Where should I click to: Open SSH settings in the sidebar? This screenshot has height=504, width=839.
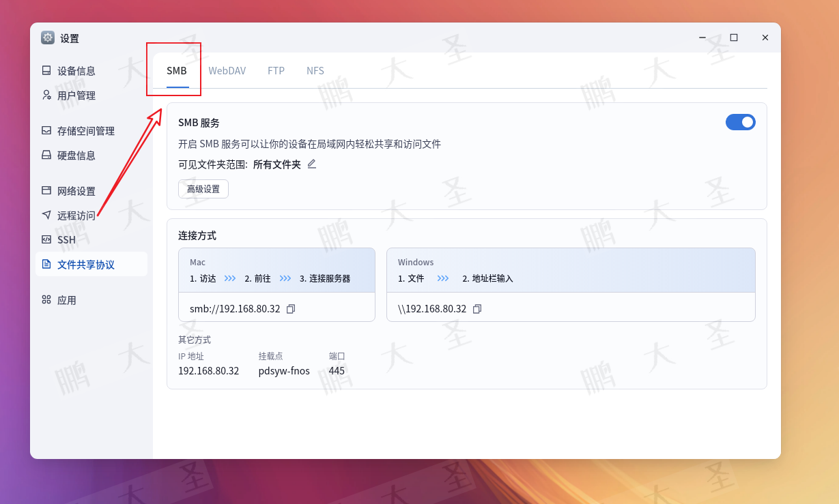91,240
